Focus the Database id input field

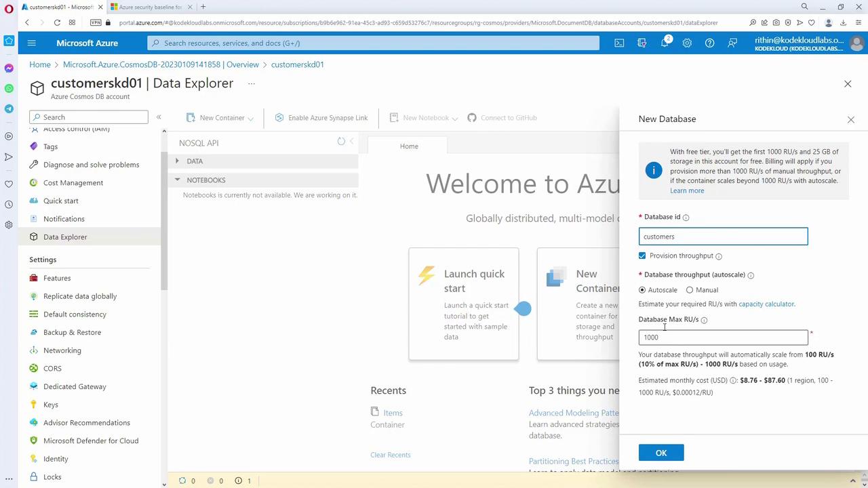(723, 237)
